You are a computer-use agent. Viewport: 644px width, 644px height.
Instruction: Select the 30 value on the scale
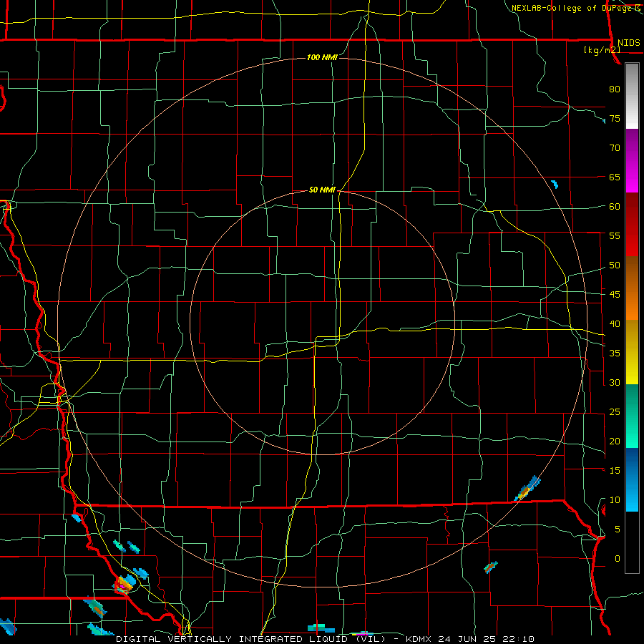coord(615,383)
